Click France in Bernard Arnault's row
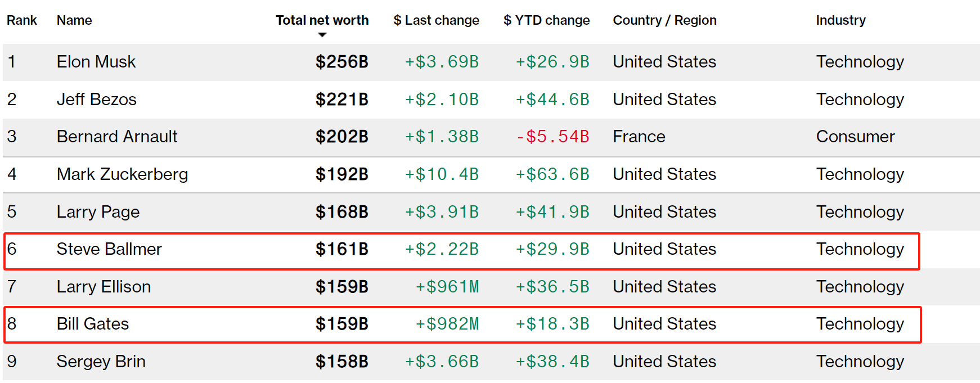Image resolution: width=980 pixels, height=383 pixels. coord(639,137)
